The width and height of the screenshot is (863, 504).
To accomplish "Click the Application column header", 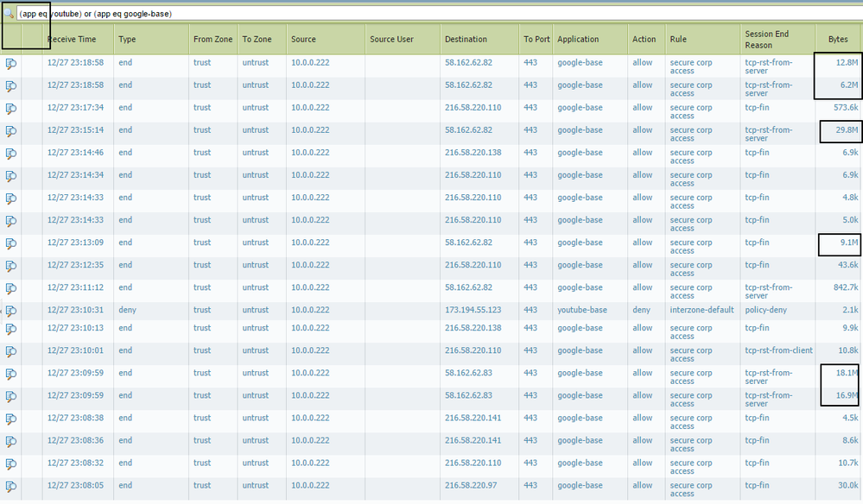I will click(578, 40).
